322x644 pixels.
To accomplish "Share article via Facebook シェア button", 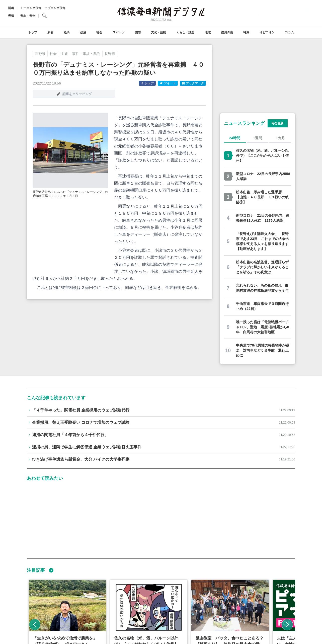I will [x=147, y=83].
